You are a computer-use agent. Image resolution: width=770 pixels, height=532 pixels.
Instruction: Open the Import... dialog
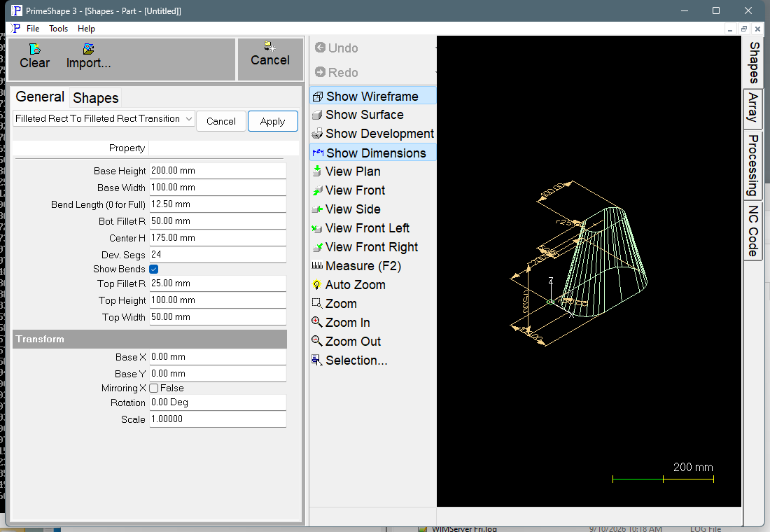pyautogui.click(x=88, y=56)
